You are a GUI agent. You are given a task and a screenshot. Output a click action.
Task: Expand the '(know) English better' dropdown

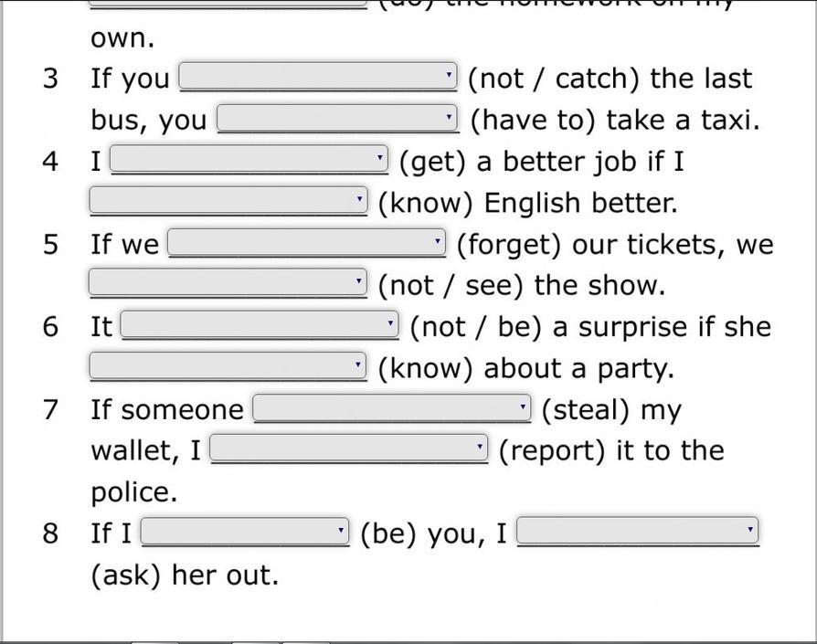[x=228, y=201]
